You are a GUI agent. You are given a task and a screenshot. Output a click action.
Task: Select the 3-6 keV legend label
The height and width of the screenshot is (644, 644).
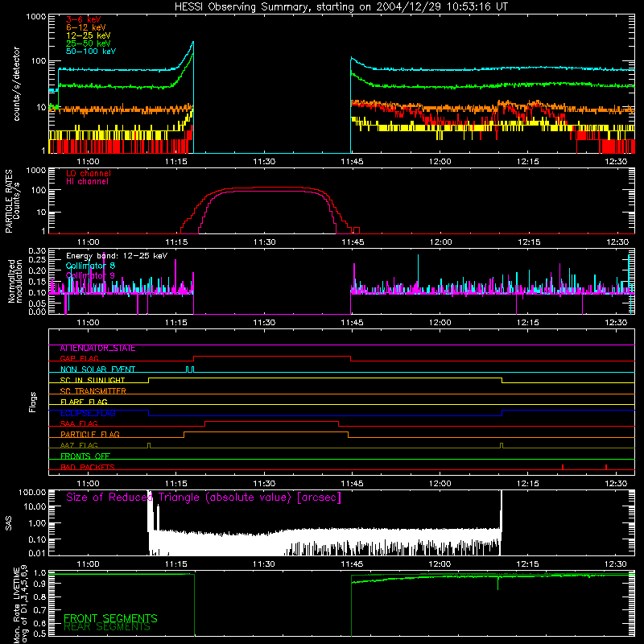tap(84, 19)
